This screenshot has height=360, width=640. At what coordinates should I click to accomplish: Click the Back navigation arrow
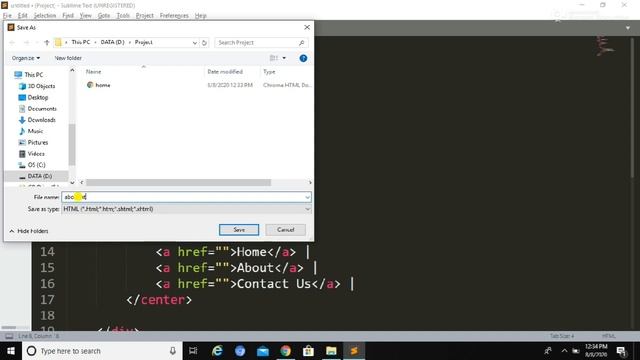click(12, 42)
